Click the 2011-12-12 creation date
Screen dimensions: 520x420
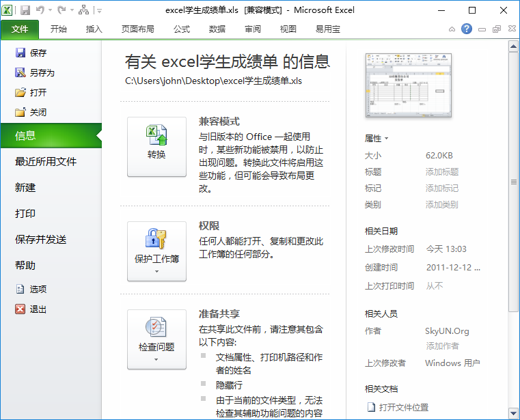pos(453,268)
